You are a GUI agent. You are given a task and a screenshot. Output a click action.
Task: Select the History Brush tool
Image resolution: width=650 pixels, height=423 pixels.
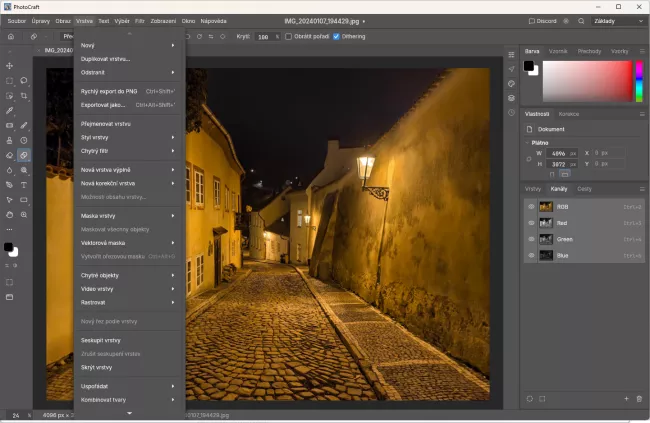[x=24, y=140]
